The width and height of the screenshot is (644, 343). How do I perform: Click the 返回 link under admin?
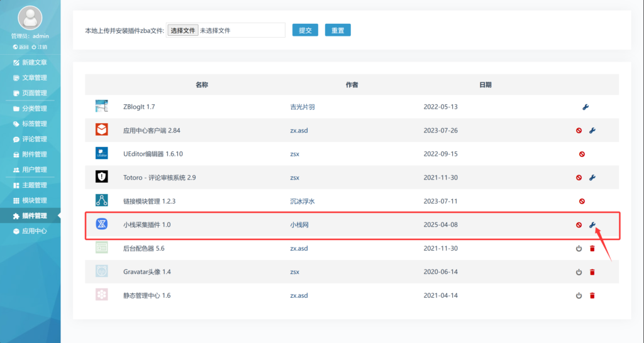click(21, 47)
